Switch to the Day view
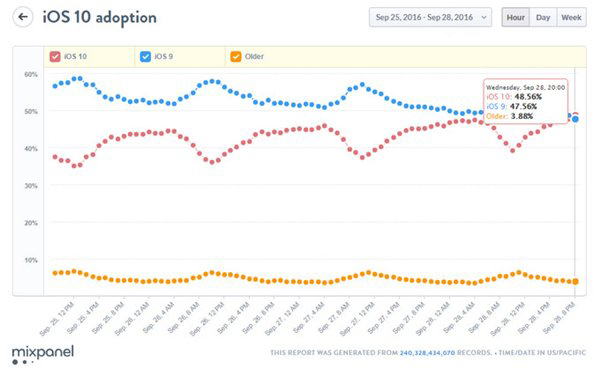600x369 pixels. [x=543, y=17]
